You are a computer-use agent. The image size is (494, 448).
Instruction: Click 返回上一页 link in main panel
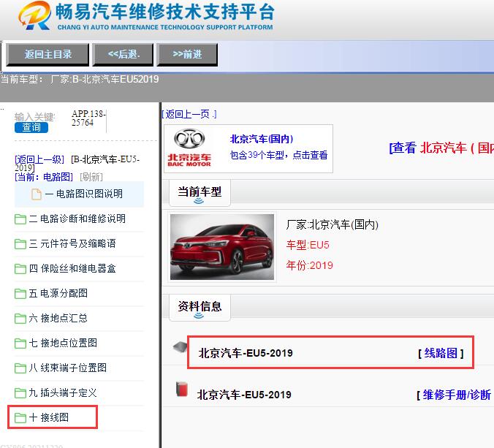pyautogui.click(x=189, y=114)
